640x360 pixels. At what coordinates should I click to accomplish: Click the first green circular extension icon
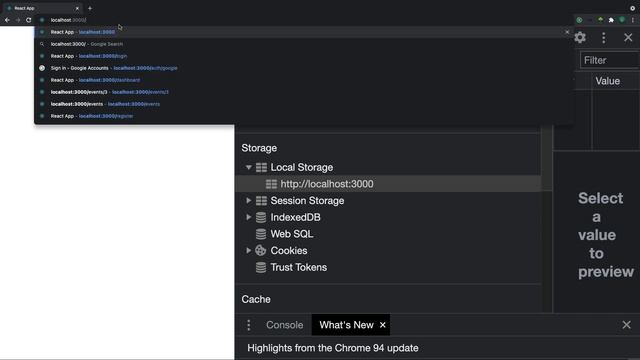click(x=579, y=20)
